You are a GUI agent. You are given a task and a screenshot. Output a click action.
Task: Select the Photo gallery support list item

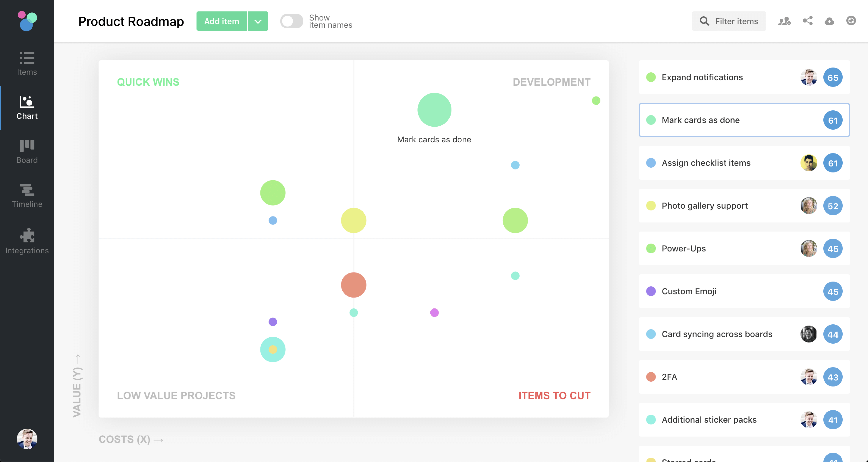tap(705, 206)
